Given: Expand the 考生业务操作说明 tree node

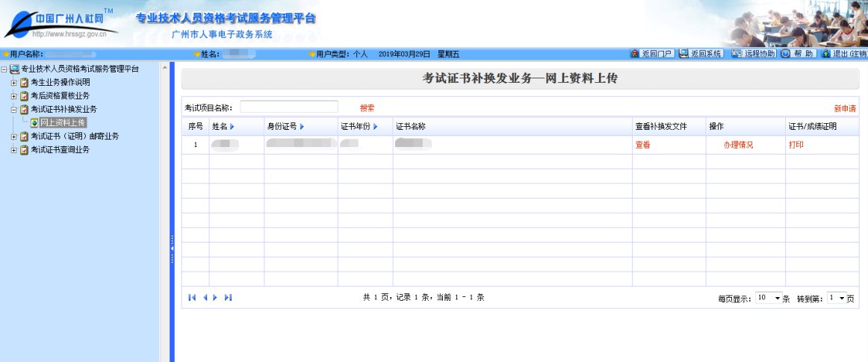Looking at the screenshot, I should [13, 82].
